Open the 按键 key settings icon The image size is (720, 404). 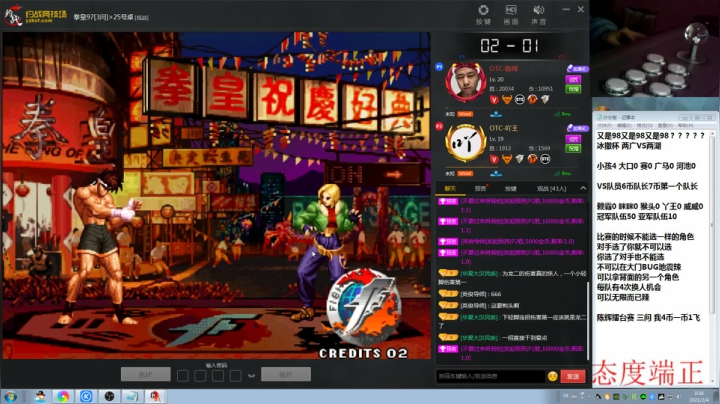point(483,15)
